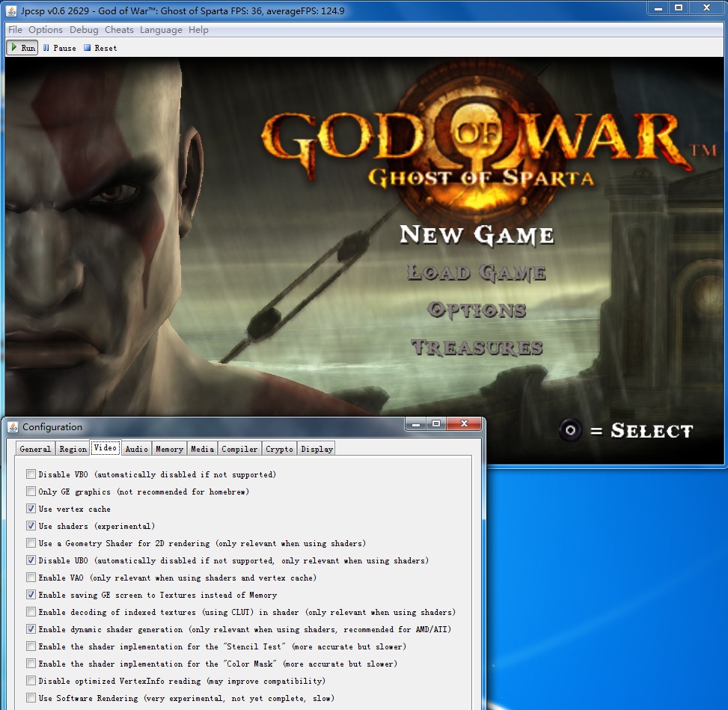Select the Video tab
728x710 pixels.
[105, 447]
